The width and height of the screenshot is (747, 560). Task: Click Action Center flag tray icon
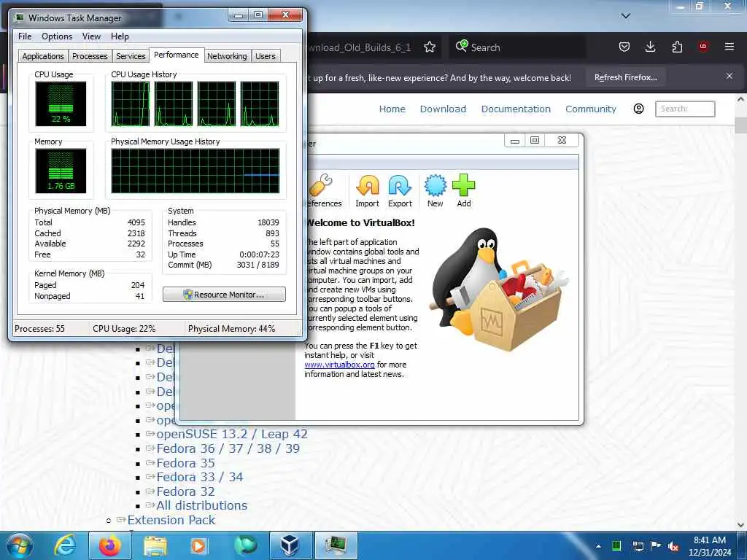click(656, 545)
